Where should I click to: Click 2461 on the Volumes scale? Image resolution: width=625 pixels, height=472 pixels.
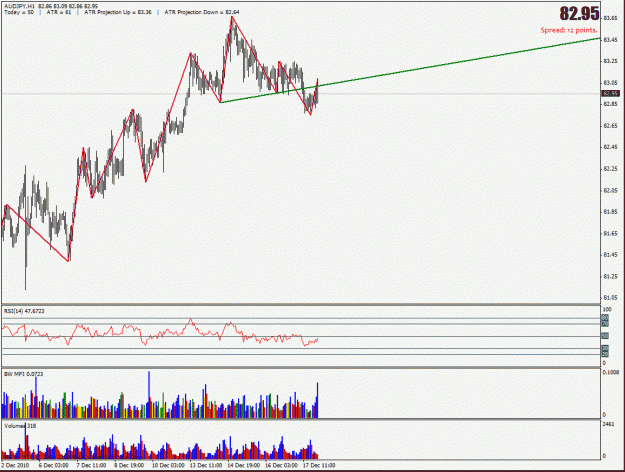[608, 424]
